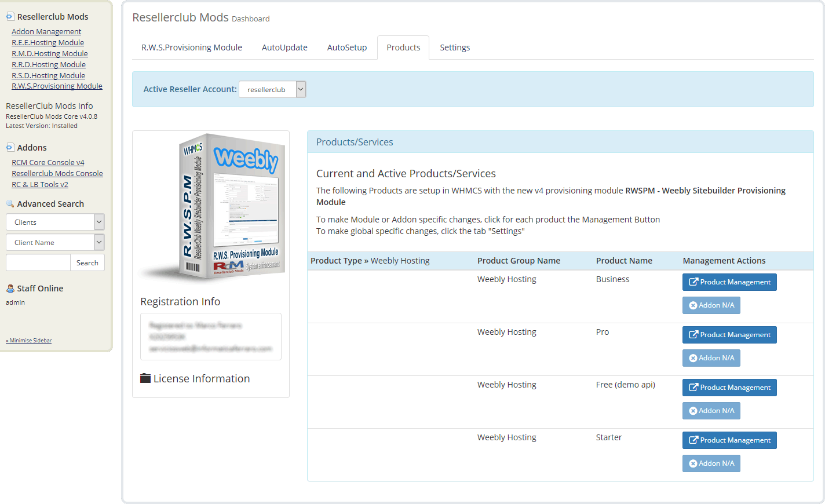Viewport: 825px width, 504px height.
Task: Click the Product Name column header
Action: tap(624, 261)
